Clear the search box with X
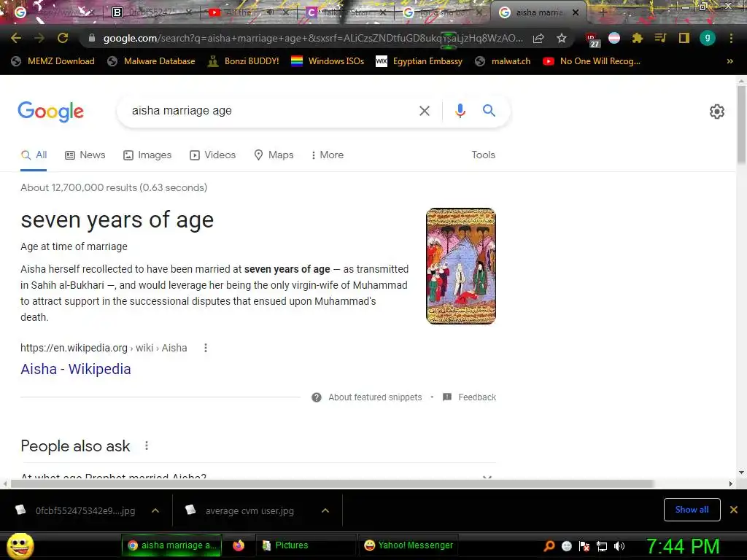The image size is (747, 560). click(424, 111)
